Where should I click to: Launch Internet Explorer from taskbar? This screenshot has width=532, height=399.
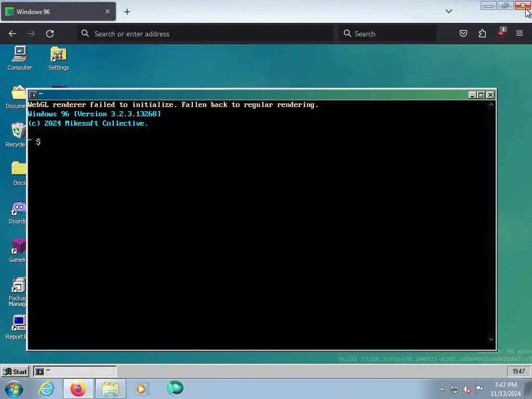pyautogui.click(x=46, y=389)
